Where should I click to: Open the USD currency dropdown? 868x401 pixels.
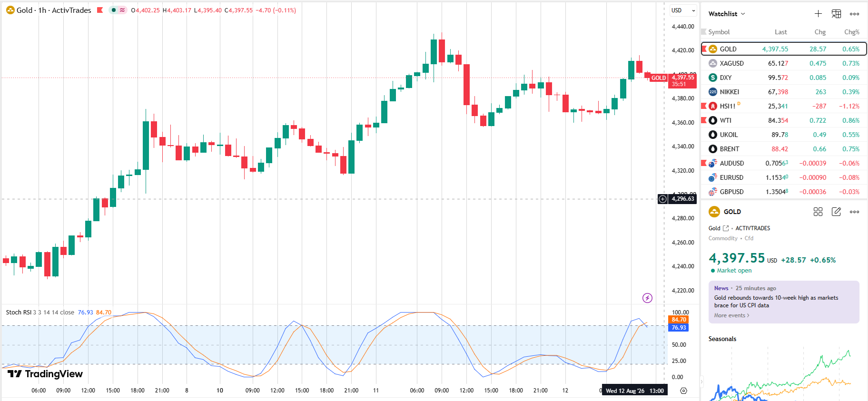pos(683,10)
